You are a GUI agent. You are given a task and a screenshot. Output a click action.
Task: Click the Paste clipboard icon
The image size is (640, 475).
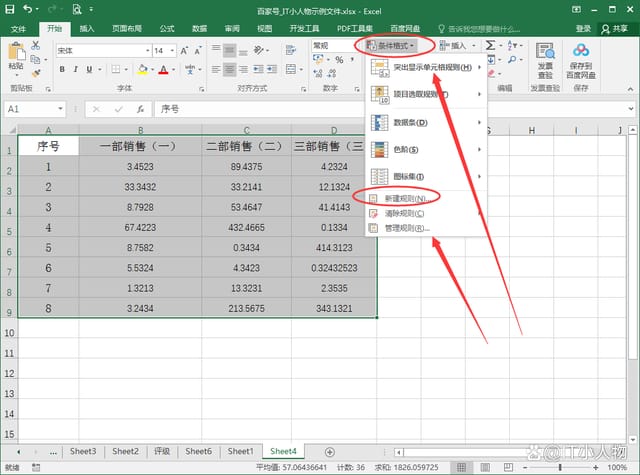16,52
